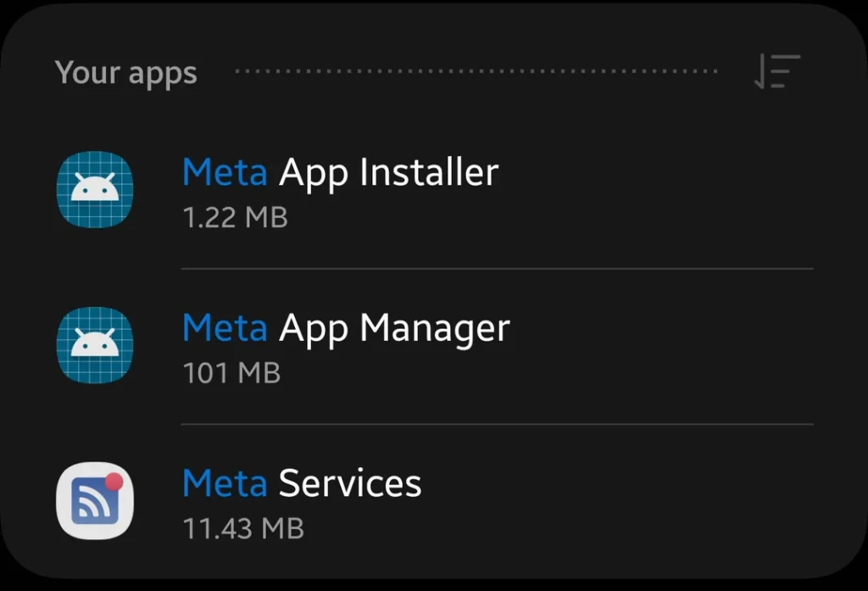Open the Meta Services list entry
Viewport: 868px width, 591px height.
[x=424, y=500]
